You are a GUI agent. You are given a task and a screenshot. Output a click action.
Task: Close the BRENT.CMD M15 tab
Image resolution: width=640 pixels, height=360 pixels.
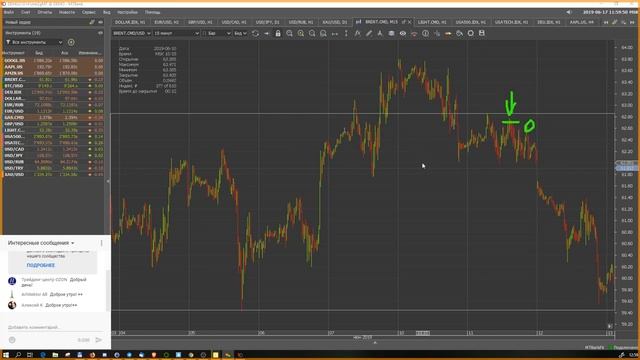point(410,22)
